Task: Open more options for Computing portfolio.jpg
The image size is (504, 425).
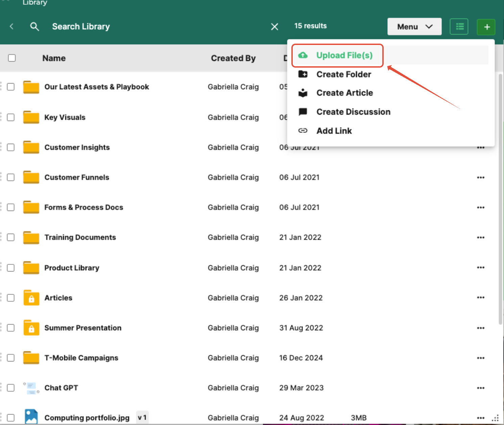Action: [481, 418]
